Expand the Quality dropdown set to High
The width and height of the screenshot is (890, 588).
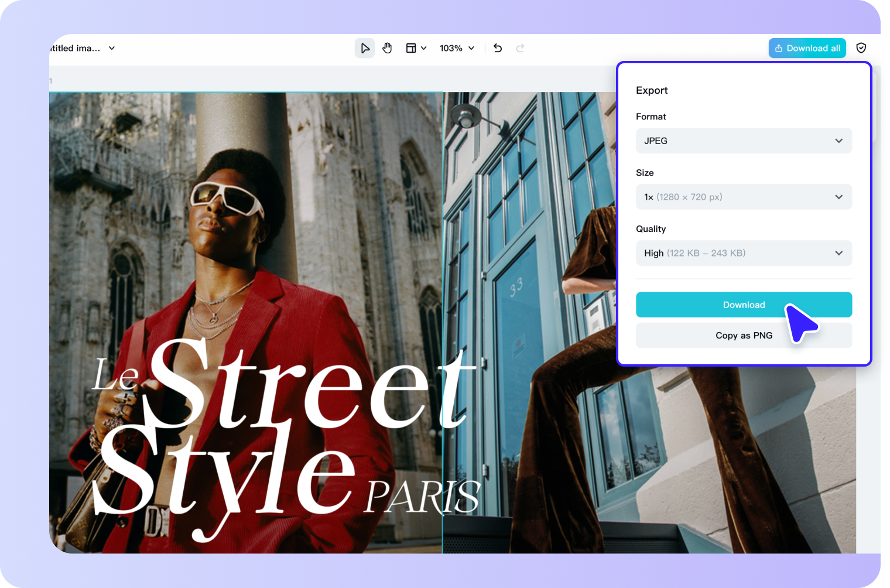point(744,252)
